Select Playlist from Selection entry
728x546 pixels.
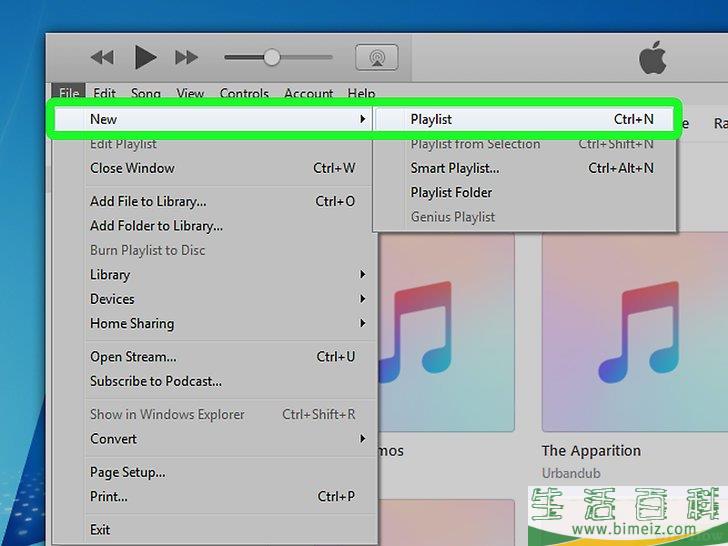coord(524,144)
